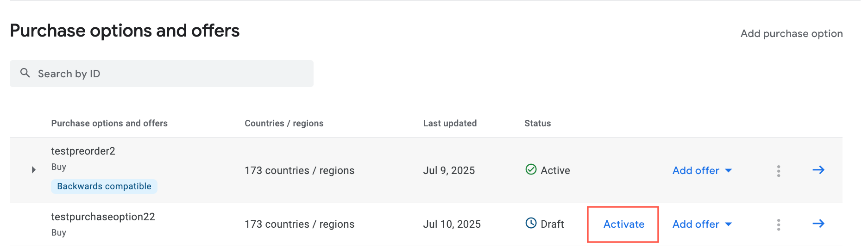Open Add offer dropdown for testpreorder2

(702, 170)
